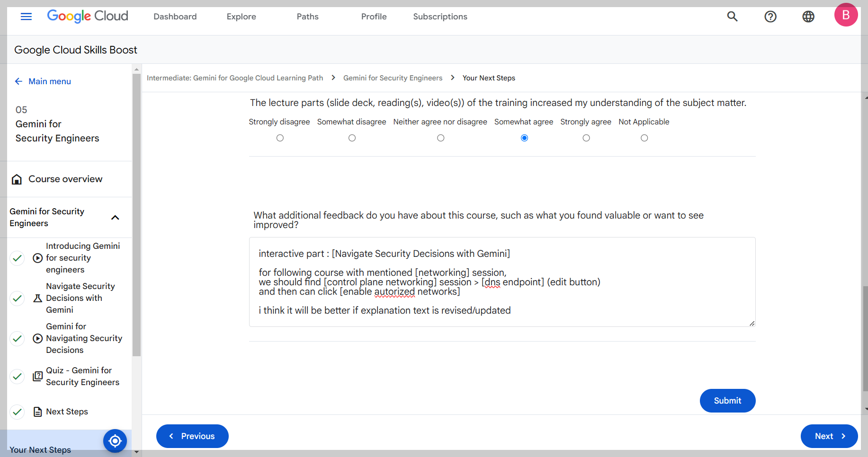Click the lab flask icon for Navigate Security Decisions
868x457 pixels.
[38, 298]
